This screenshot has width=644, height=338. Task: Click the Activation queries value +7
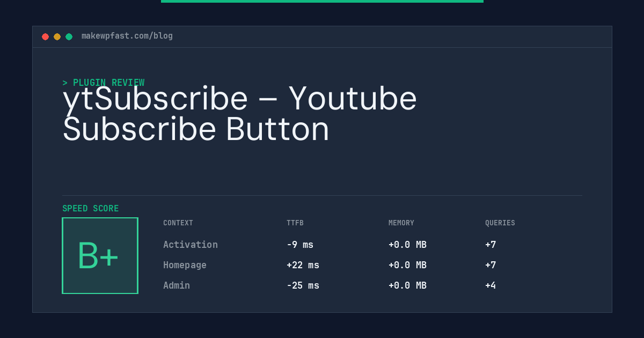click(x=491, y=245)
